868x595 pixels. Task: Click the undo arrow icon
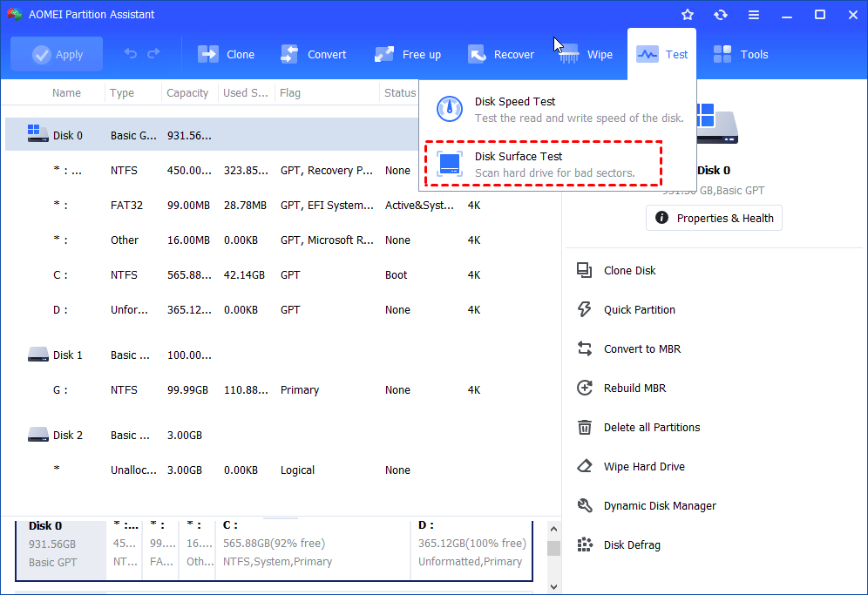click(131, 54)
